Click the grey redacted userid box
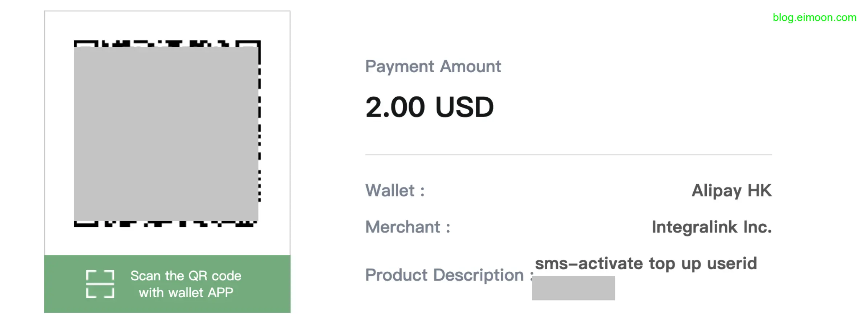 (x=573, y=288)
